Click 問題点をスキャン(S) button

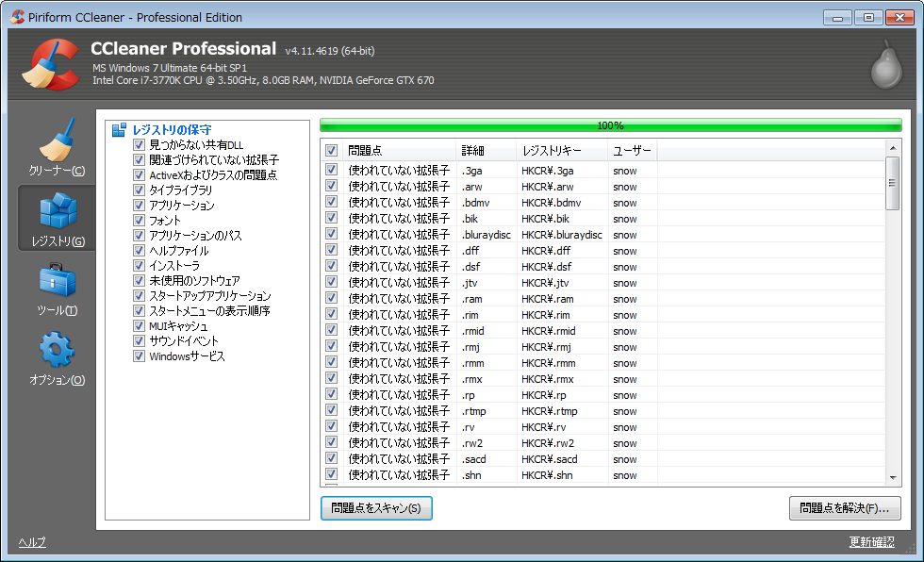point(376,508)
